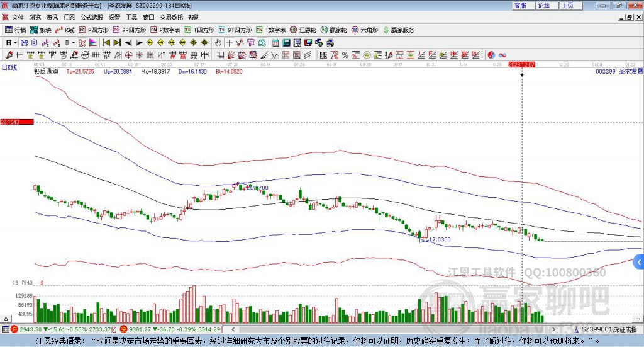Toggle the crosshair cursor tool
The width and height of the screenshot is (644, 347).
pyautogui.click(x=229, y=43)
